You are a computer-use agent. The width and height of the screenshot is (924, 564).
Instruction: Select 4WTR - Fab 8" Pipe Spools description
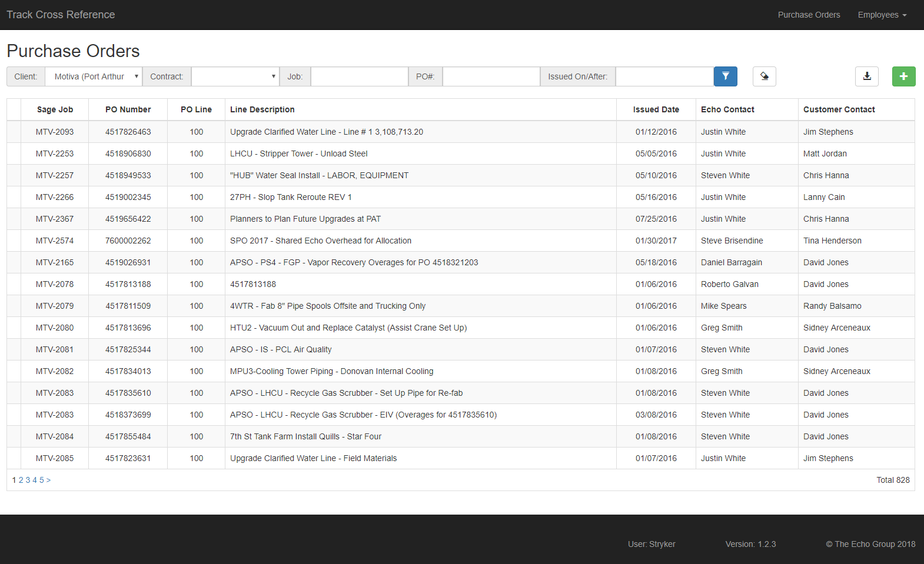click(x=328, y=306)
